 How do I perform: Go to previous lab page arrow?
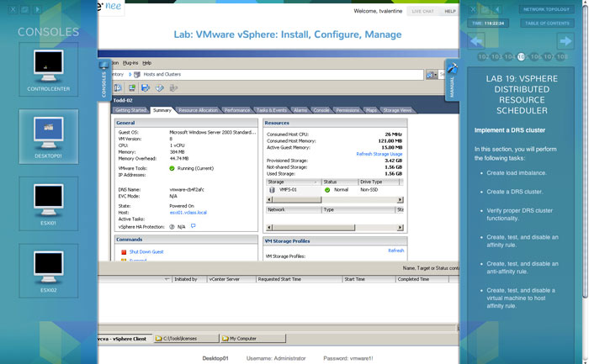476,41
